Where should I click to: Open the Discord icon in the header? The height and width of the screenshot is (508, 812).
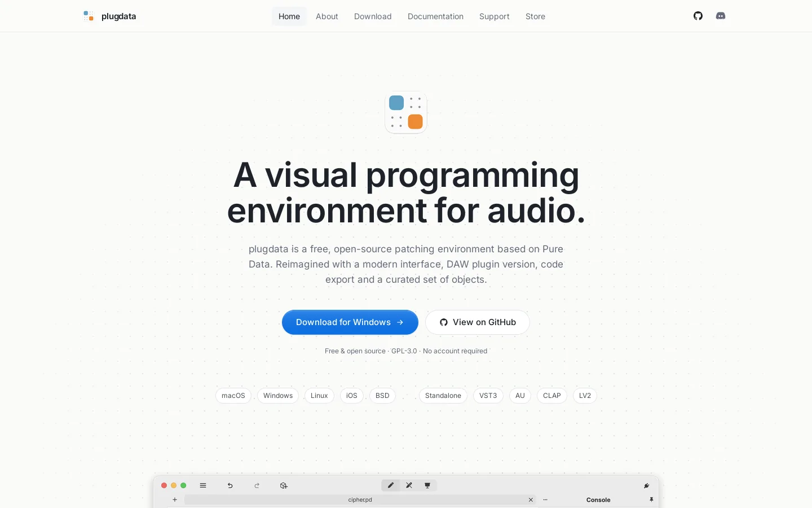tap(721, 16)
